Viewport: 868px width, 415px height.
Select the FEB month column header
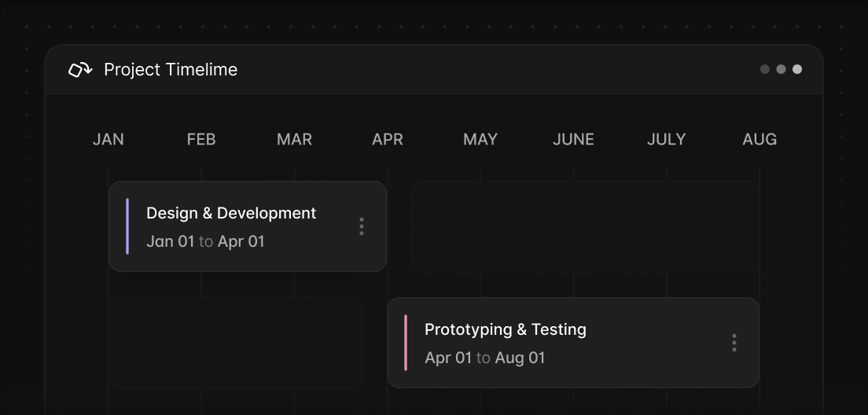click(201, 139)
